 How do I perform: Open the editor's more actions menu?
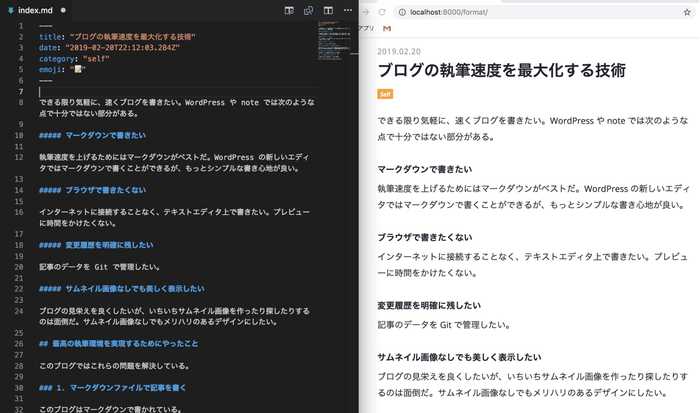pyautogui.click(x=348, y=10)
